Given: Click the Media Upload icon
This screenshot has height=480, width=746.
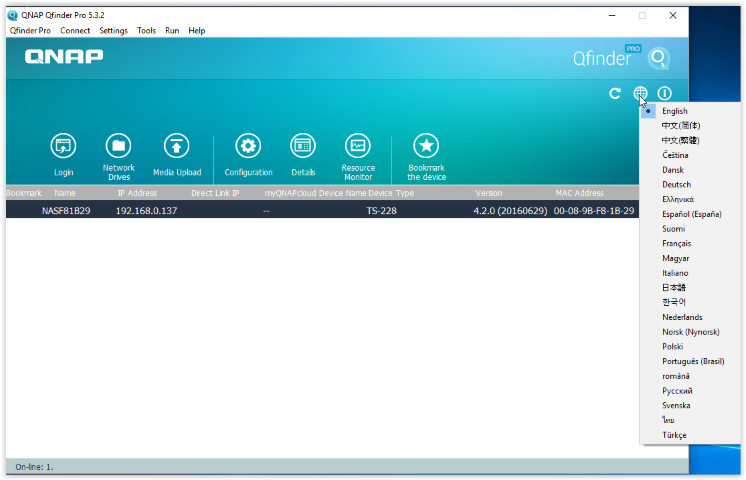Looking at the screenshot, I should pyautogui.click(x=177, y=146).
